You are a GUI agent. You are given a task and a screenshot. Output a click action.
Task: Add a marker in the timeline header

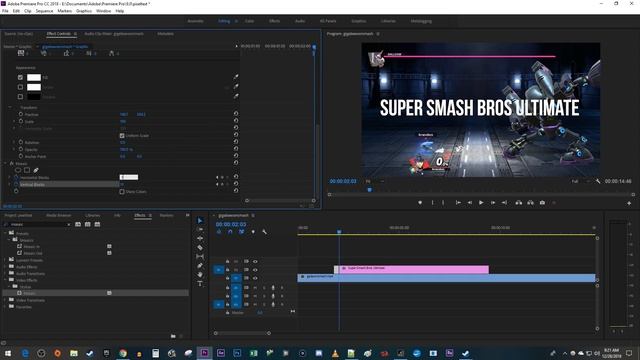coord(253,232)
